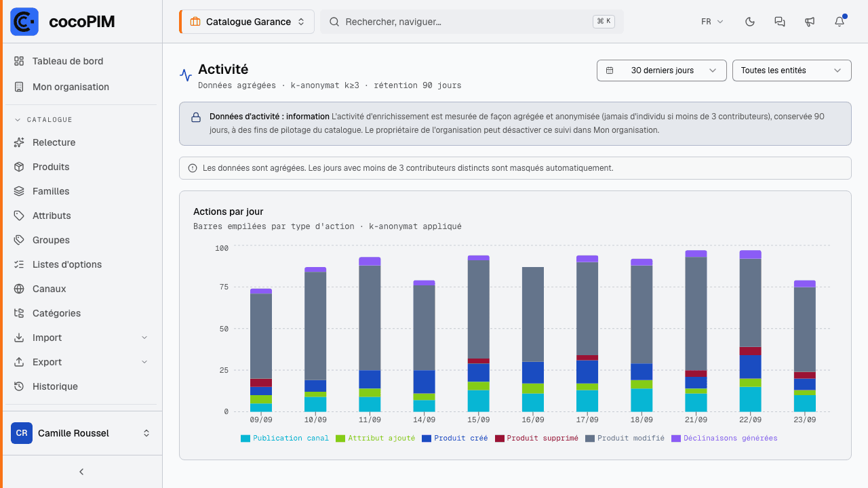868x488 pixels.
Task: Open the notifications bell
Action: pos(840,22)
